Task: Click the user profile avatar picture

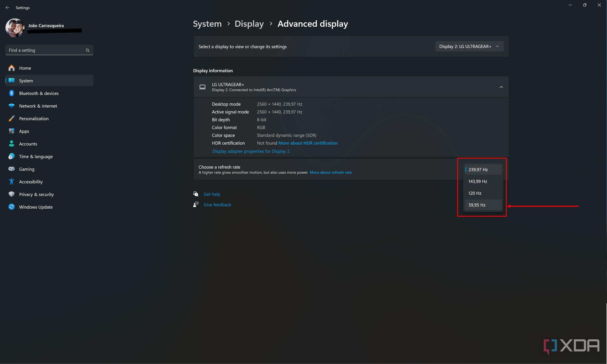Action: click(15, 28)
